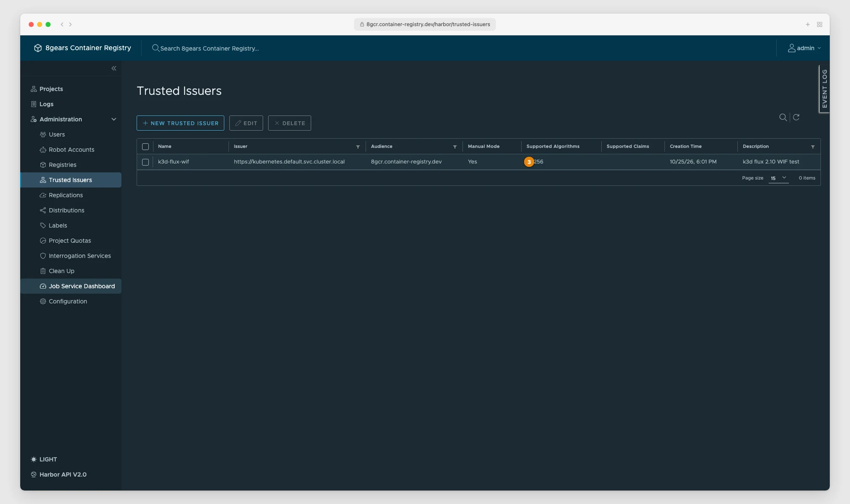Click the browser back arrow

click(x=62, y=24)
